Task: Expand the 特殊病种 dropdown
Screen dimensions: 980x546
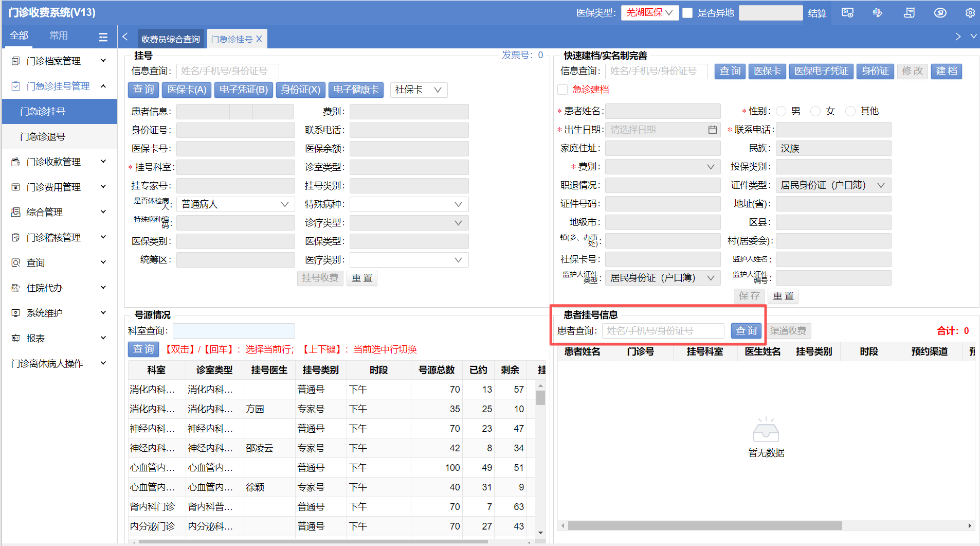Action: [x=409, y=204]
